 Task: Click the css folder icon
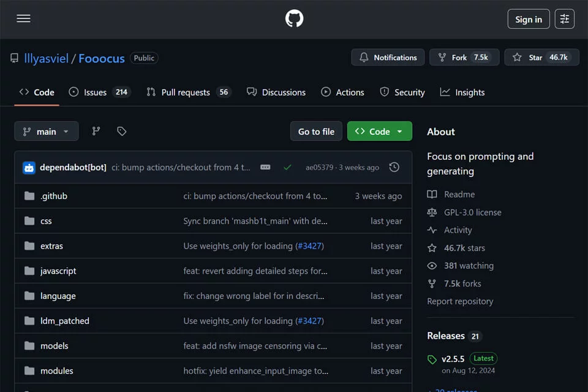[29, 221]
